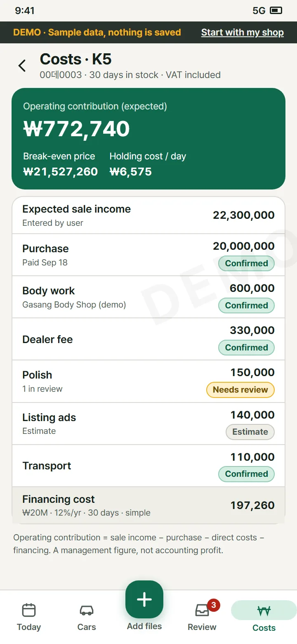297x644 pixels.
Task: Tap the Gasang Body Shop (demo) subtitle
Action: point(74,305)
